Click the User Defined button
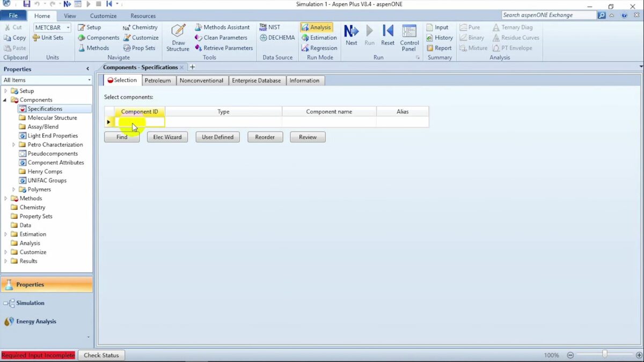Image resolution: width=644 pixels, height=362 pixels. tap(217, 137)
